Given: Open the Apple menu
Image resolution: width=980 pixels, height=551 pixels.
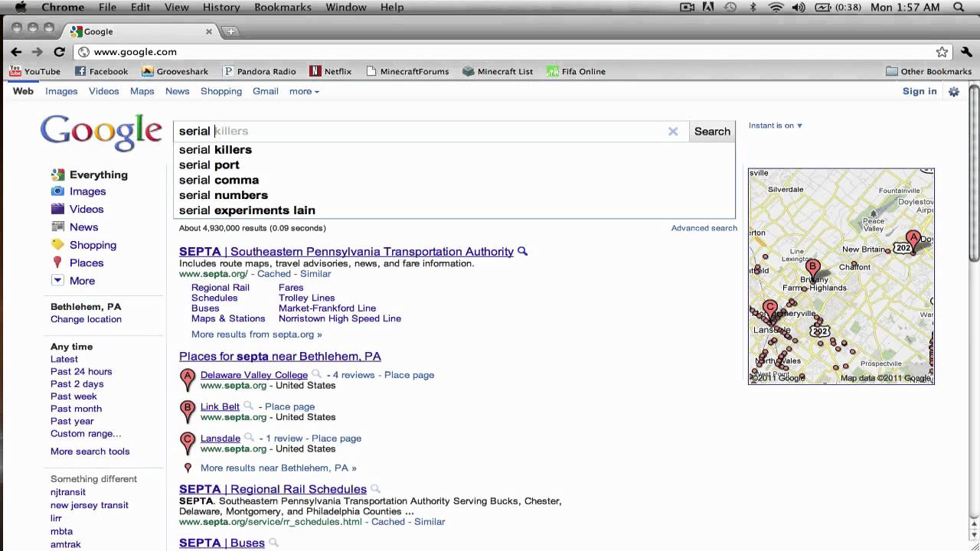Looking at the screenshot, I should click(x=21, y=7).
